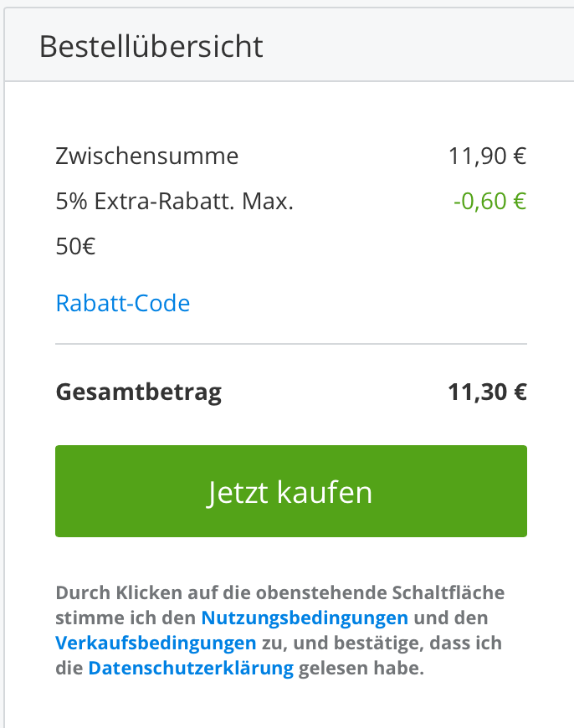
Task: Select the green -0,60 € discount amount
Action: point(489,202)
